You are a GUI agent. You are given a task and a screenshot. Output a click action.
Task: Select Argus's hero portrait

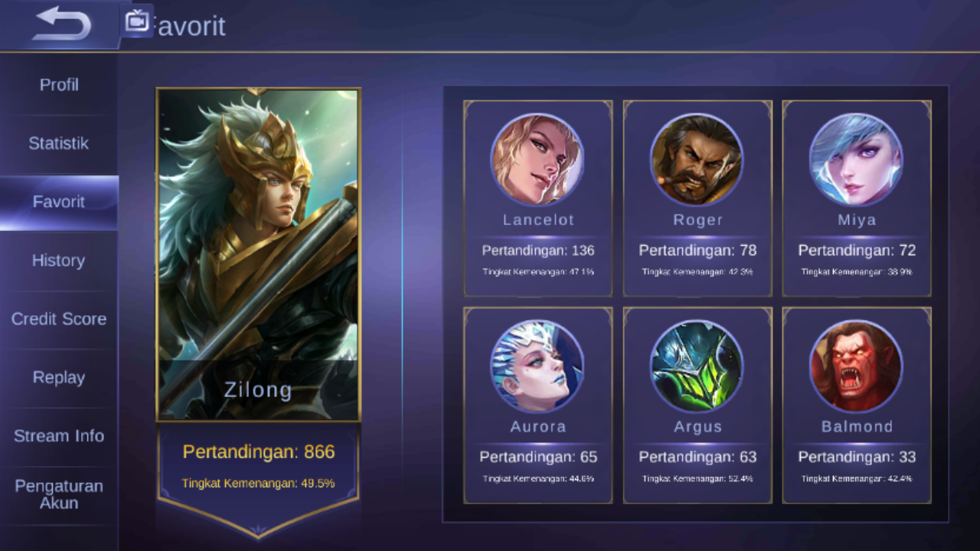697,367
